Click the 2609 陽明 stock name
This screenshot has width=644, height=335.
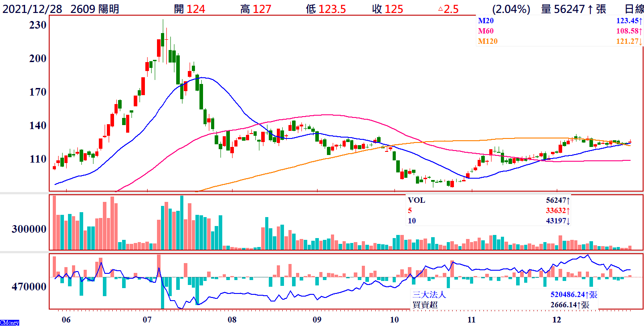tap(95, 9)
